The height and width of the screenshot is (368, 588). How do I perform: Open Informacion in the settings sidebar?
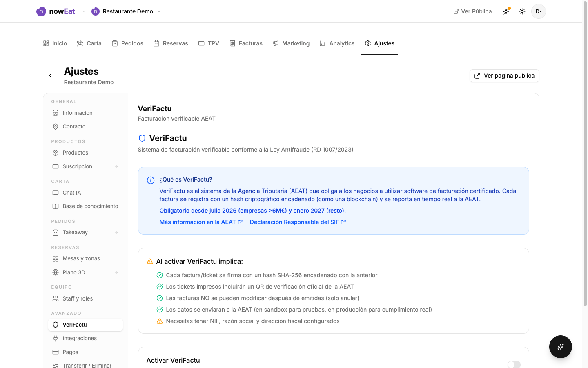tap(85, 113)
